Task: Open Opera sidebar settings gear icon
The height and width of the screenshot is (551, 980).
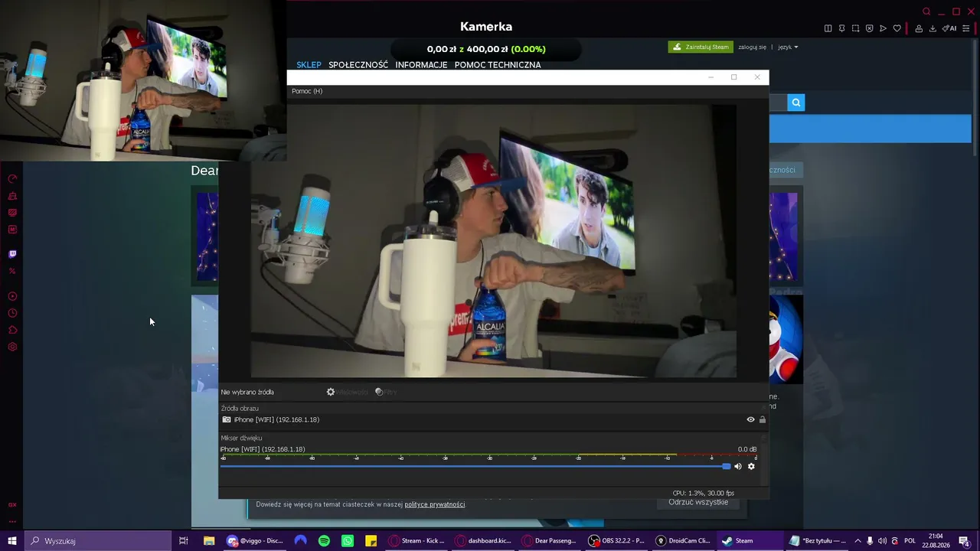Action: [x=12, y=347]
